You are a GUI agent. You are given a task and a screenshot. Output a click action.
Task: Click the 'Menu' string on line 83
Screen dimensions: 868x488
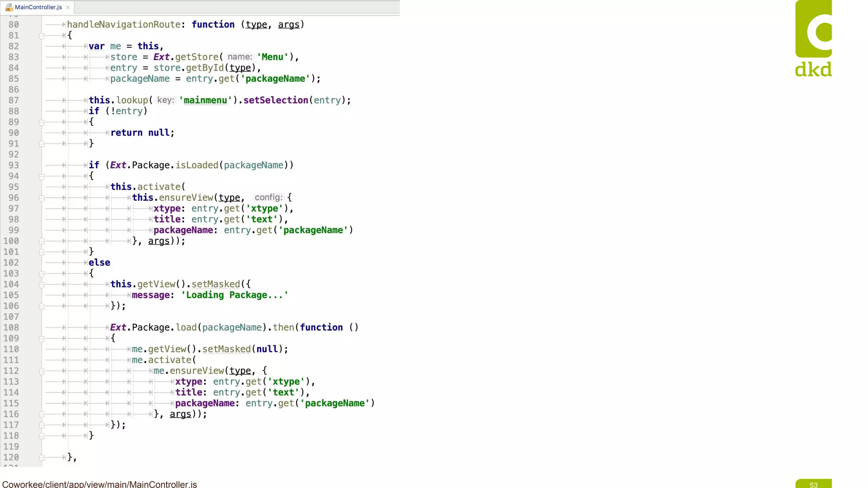pyautogui.click(x=273, y=57)
